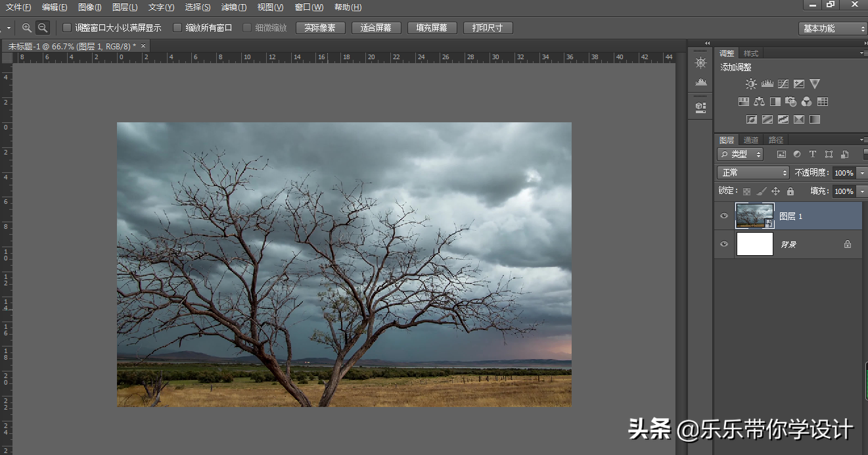Add a Photo Filter camera adjustment
Image resolution: width=868 pixels, height=455 pixels.
point(791,102)
